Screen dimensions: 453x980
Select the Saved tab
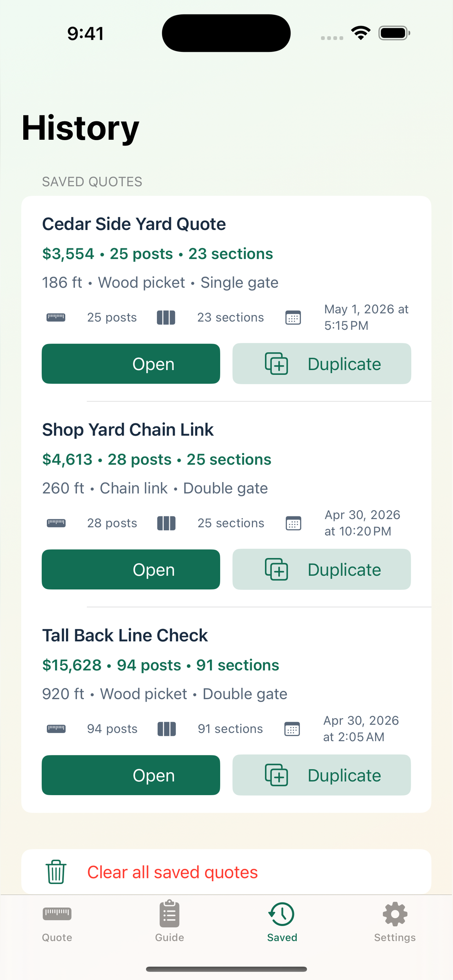coord(282,921)
